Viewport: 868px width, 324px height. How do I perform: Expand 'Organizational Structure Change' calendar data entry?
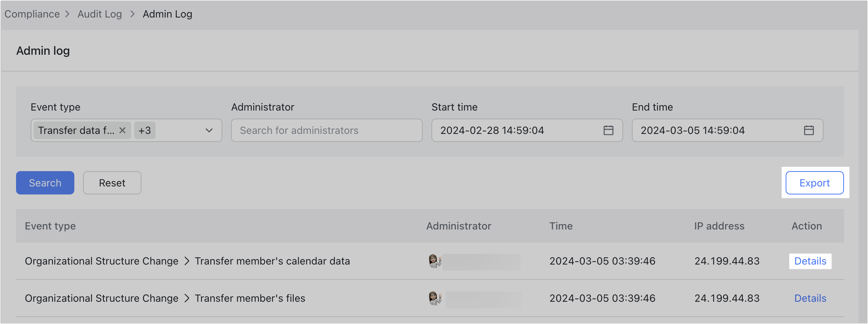[x=187, y=261]
